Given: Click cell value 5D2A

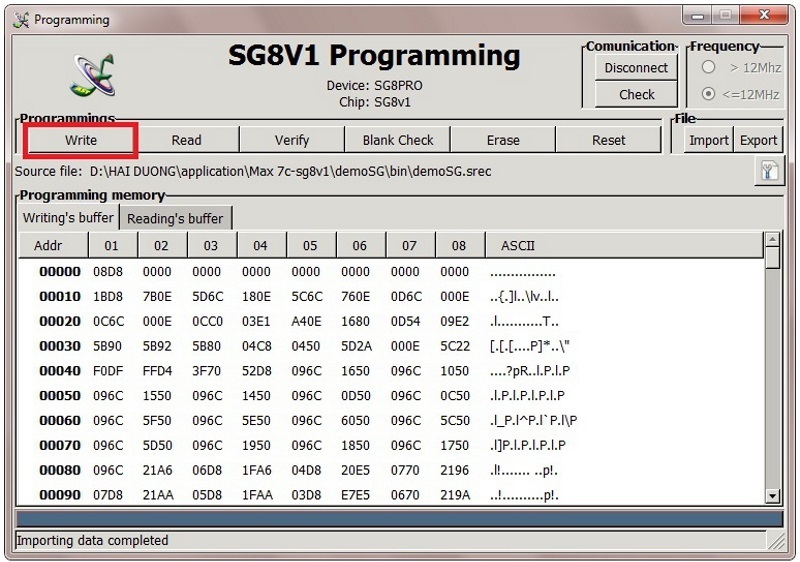Looking at the screenshot, I should click(x=356, y=346).
